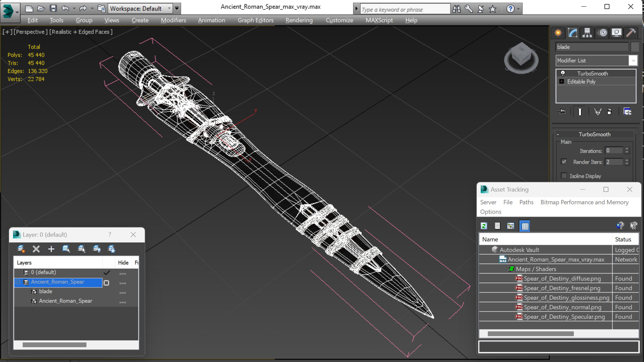Open the Modifiers menu

click(x=173, y=20)
